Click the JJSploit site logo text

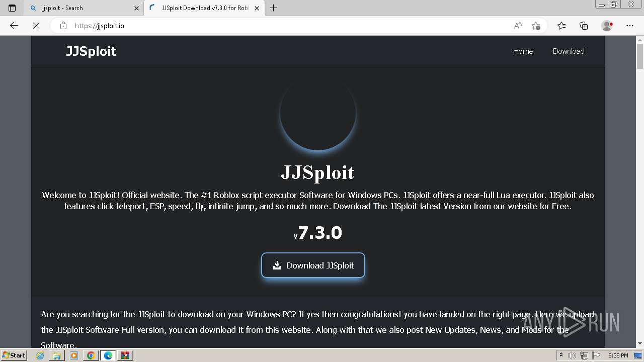point(91,51)
